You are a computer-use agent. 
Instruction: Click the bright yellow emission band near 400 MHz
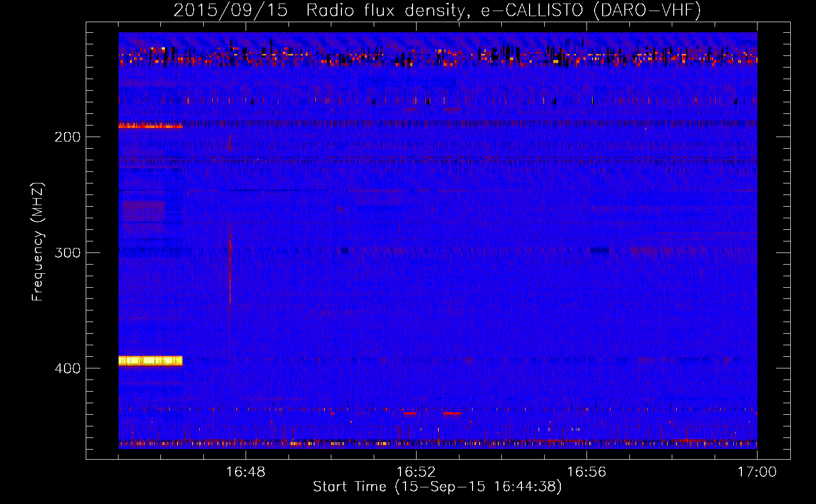pos(150,360)
